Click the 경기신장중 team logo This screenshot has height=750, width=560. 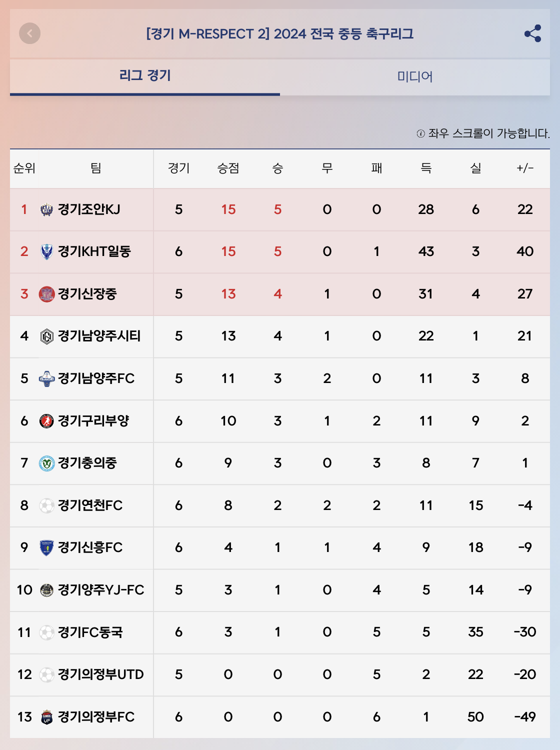click(x=46, y=294)
